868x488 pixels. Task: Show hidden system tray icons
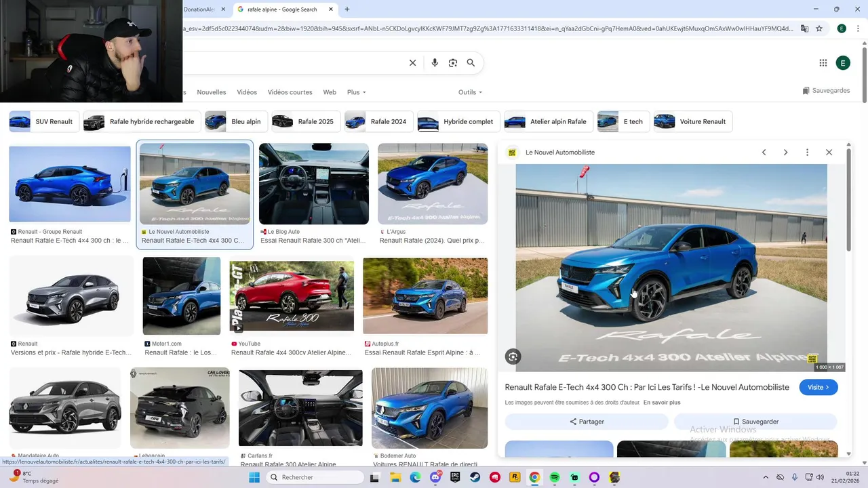pos(766,477)
